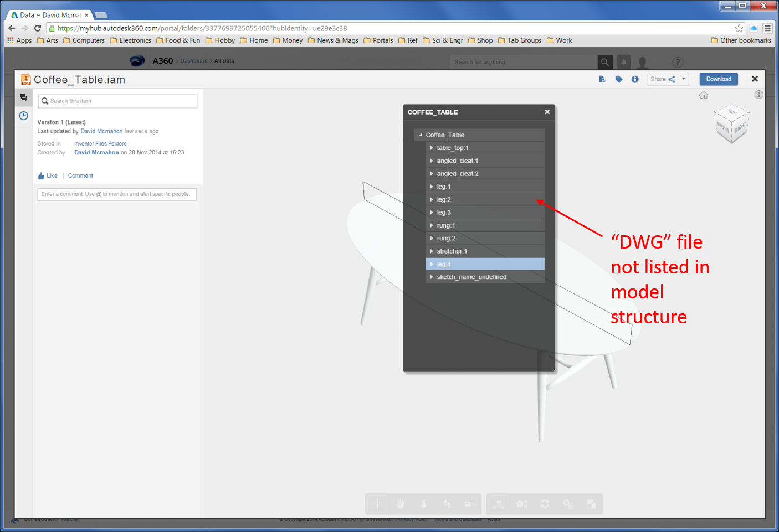The image size is (779, 532).
Task: Activate the Zoom tool
Action: [423, 504]
